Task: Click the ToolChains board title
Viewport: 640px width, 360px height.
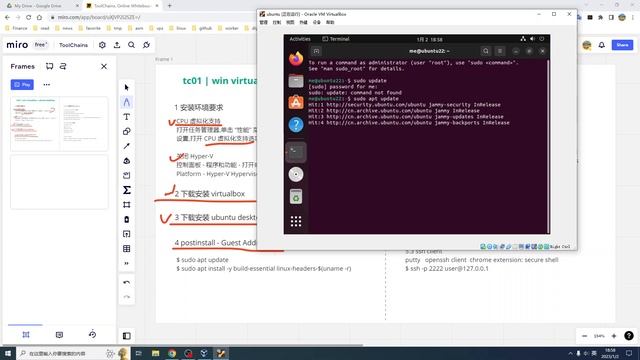Action: pos(73,45)
